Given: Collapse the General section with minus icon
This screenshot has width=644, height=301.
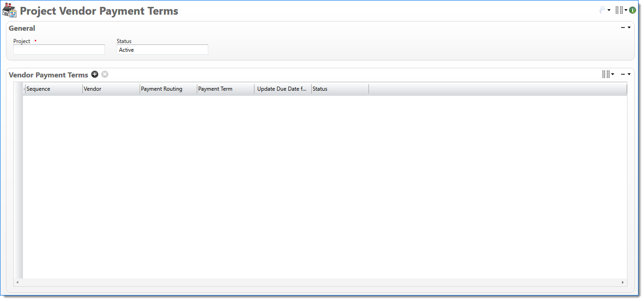Looking at the screenshot, I should [622, 27].
